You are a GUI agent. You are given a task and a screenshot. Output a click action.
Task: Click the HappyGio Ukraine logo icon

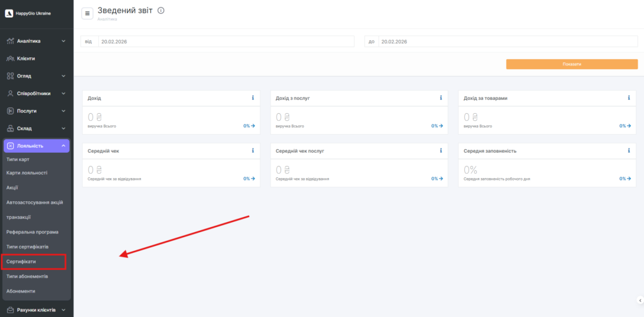(x=9, y=13)
